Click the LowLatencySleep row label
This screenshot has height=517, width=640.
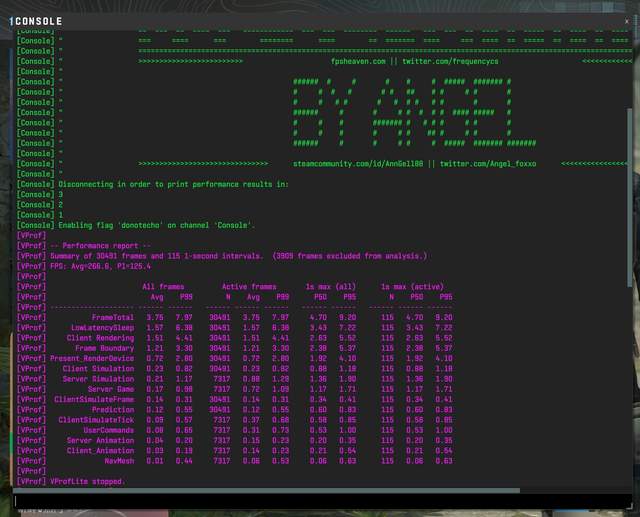(x=102, y=328)
